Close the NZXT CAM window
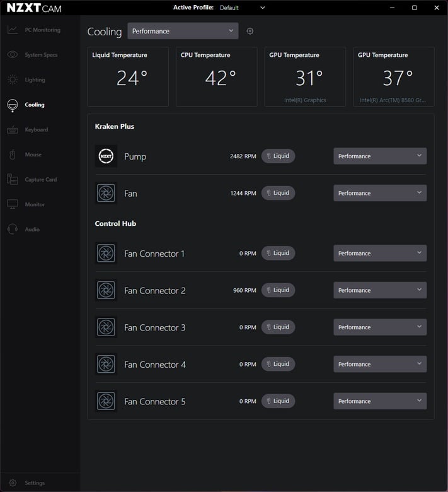Viewport: 448px width, 492px height. [x=437, y=8]
